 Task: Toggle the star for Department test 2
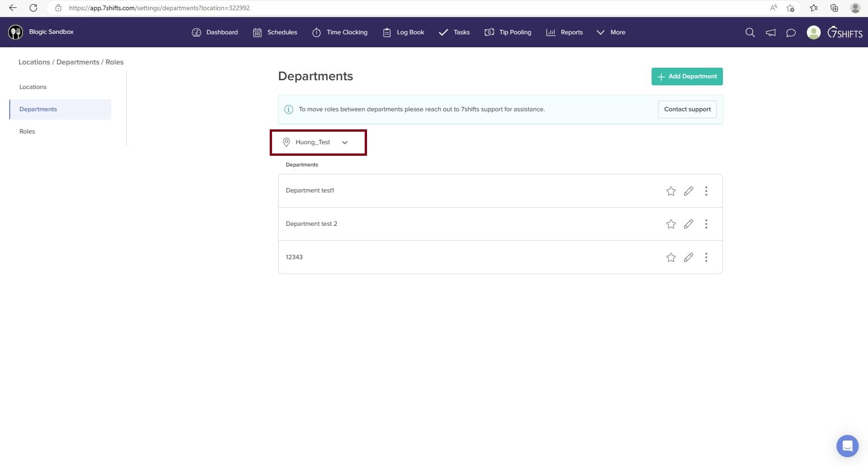click(x=671, y=224)
